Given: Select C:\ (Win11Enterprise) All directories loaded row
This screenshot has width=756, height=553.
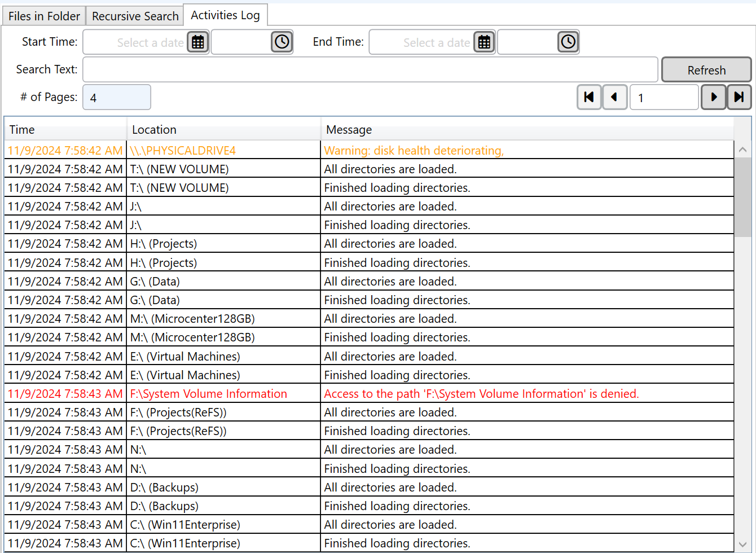Looking at the screenshot, I should (369, 525).
